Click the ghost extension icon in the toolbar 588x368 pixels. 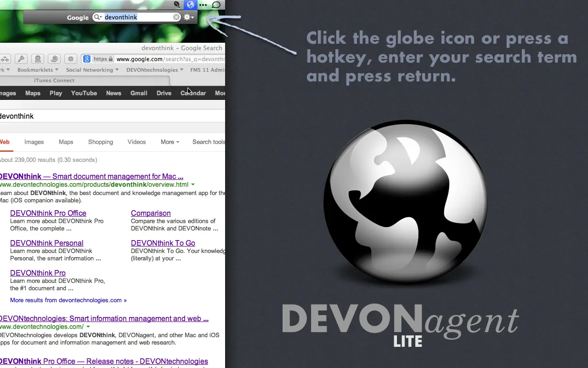pyautogui.click(x=38, y=59)
